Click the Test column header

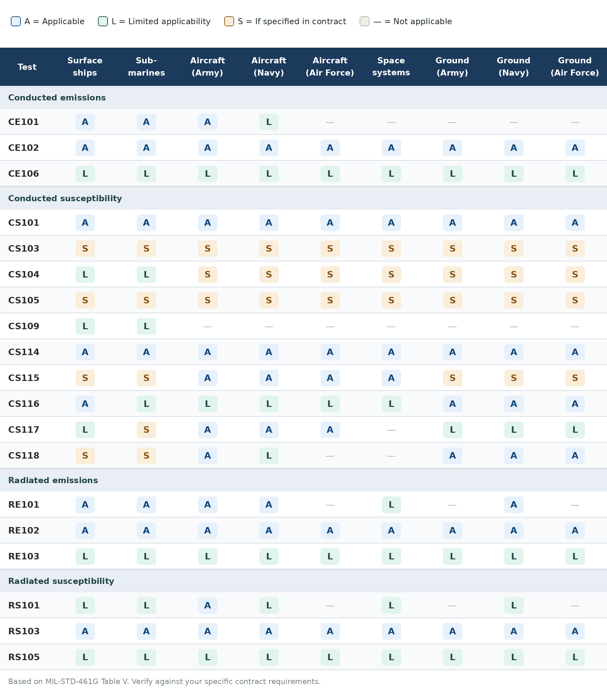tap(27, 67)
